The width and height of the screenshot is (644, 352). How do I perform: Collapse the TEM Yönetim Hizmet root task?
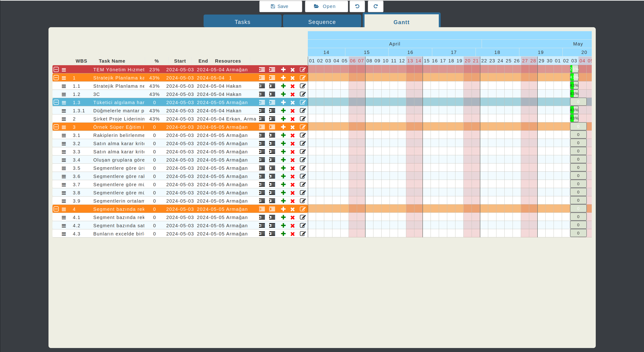pos(56,70)
